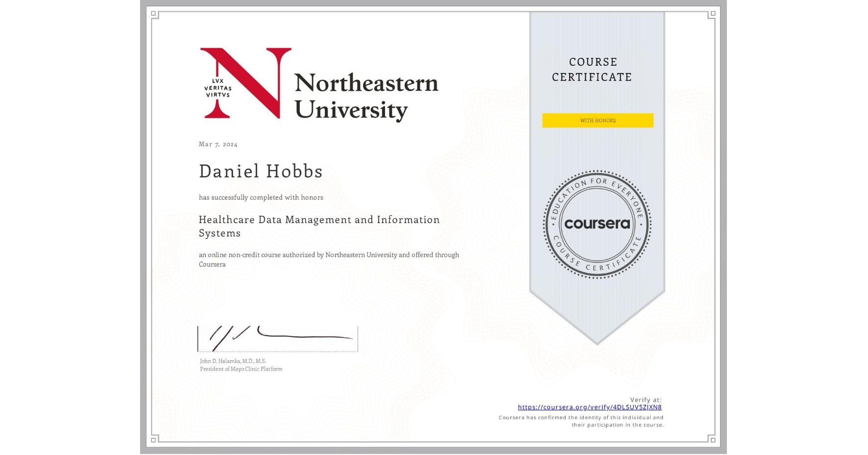
Task: Click John D. Halamka's signature
Action: tap(277, 336)
